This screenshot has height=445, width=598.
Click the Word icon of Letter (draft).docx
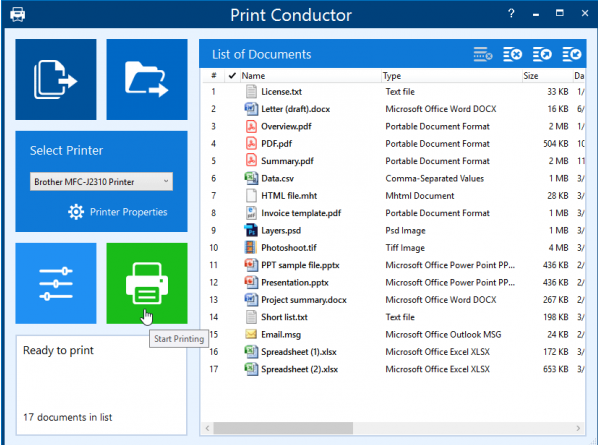tap(251, 109)
